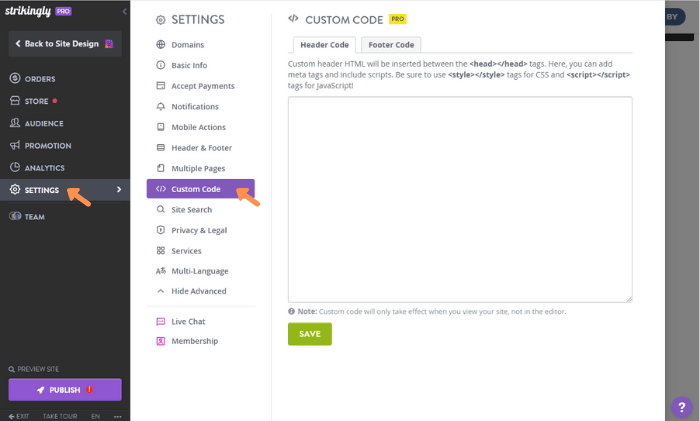Image resolution: width=700 pixels, height=421 pixels.
Task: Click Preview Site link
Action: (x=34, y=369)
